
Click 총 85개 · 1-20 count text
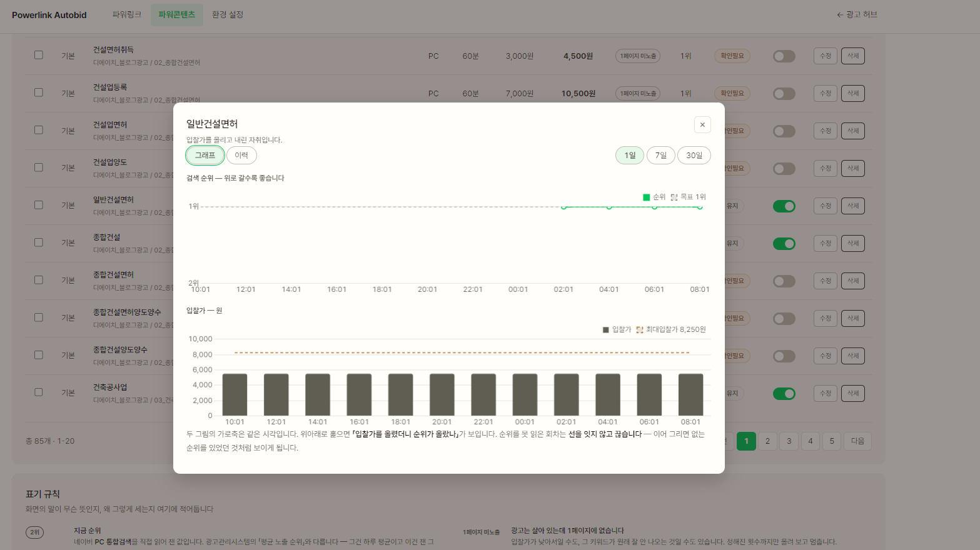pyautogui.click(x=50, y=441)
